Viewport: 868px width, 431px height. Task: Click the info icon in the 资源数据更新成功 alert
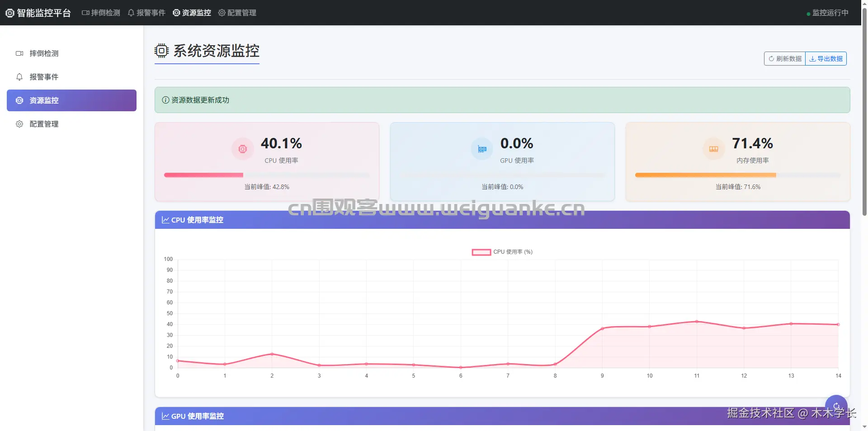165,100
